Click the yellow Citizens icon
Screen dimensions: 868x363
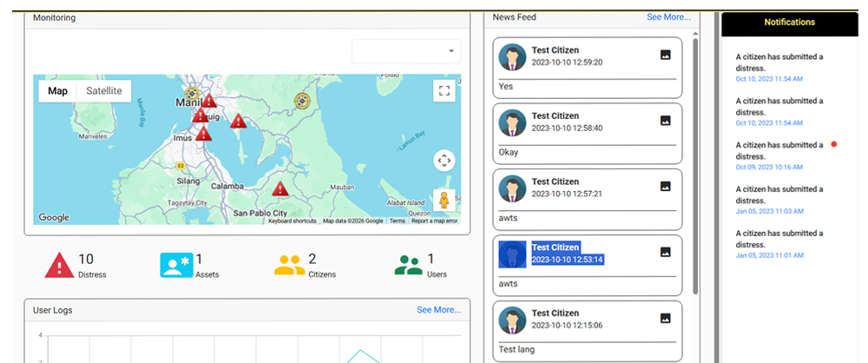pos(290,265)
